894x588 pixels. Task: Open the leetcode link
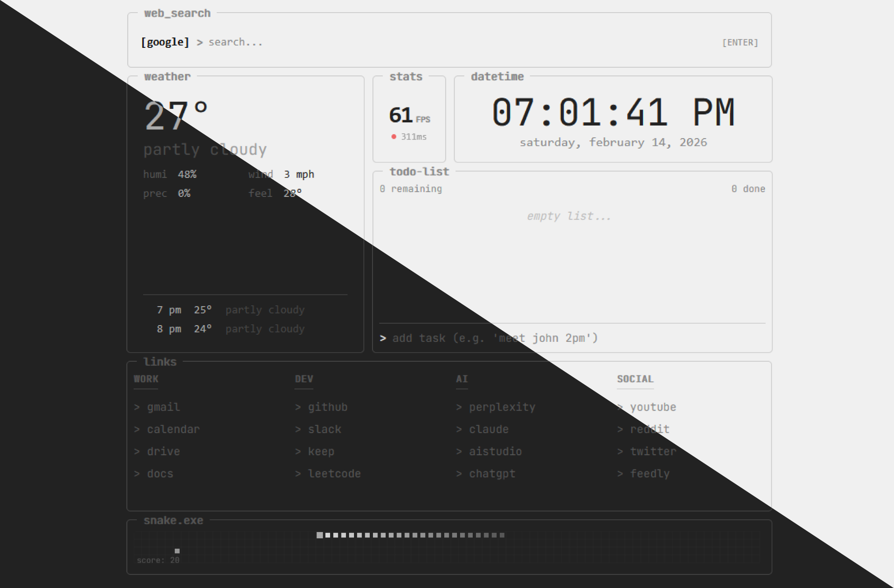334,473
